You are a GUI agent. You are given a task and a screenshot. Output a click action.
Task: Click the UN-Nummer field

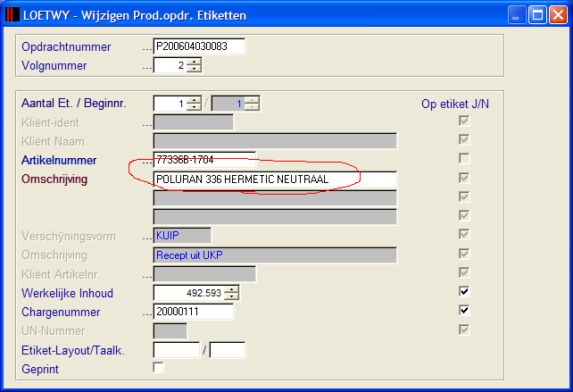[x=170, y=331]
